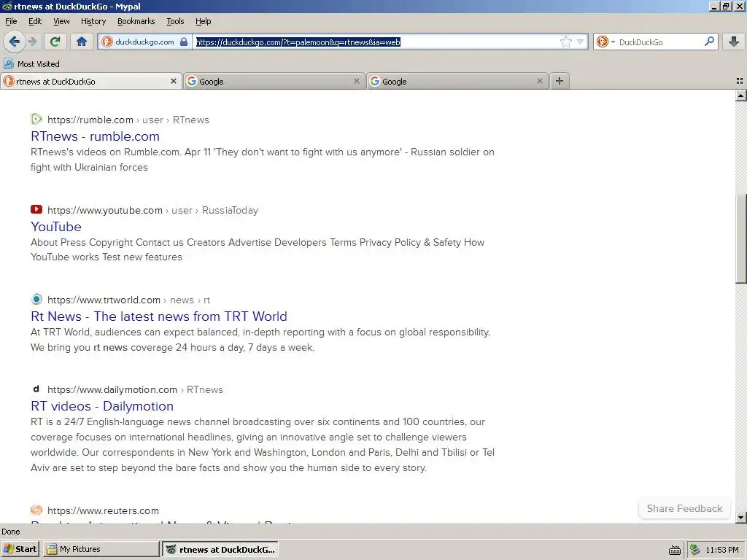The image size is (747, 560).
Task: Click the https://www.reuters.com result URL
Action: tap(103, 511)
